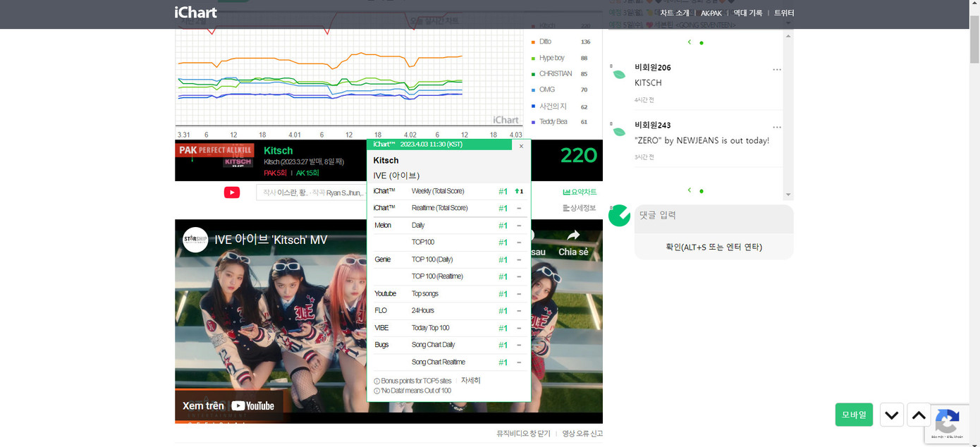Click the previous-page arrow below the comments
Viewport: 980px width, 447px height.
coord(689,190)
